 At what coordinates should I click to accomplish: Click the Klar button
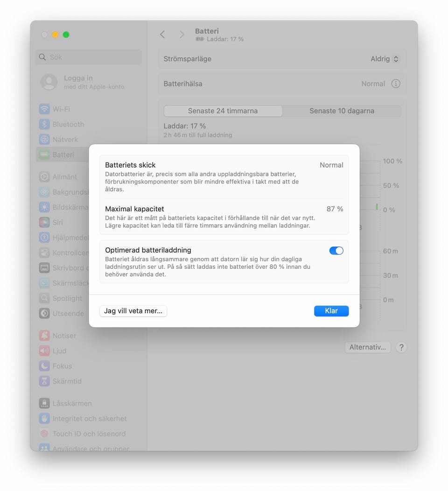(331, 311)
